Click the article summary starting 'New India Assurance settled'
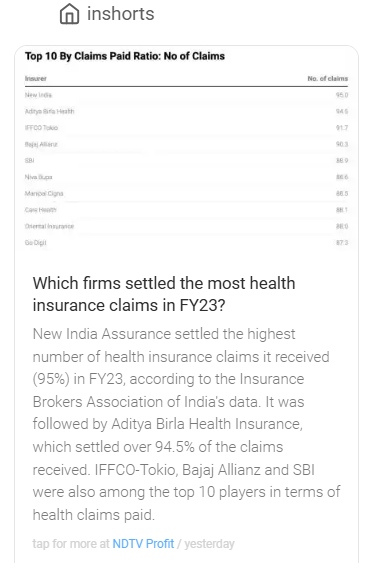The height and width of the screenshot is (563, 375). 186,424
